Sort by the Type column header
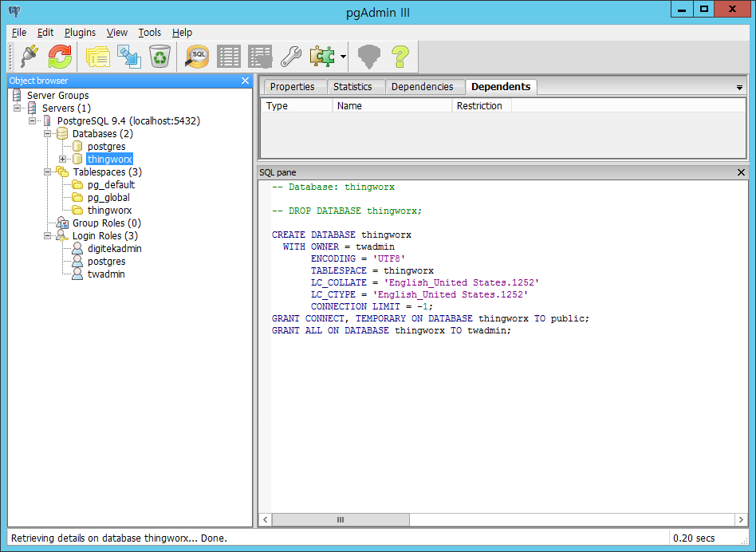This screenshot has height=552, width=756. (297, 105)
